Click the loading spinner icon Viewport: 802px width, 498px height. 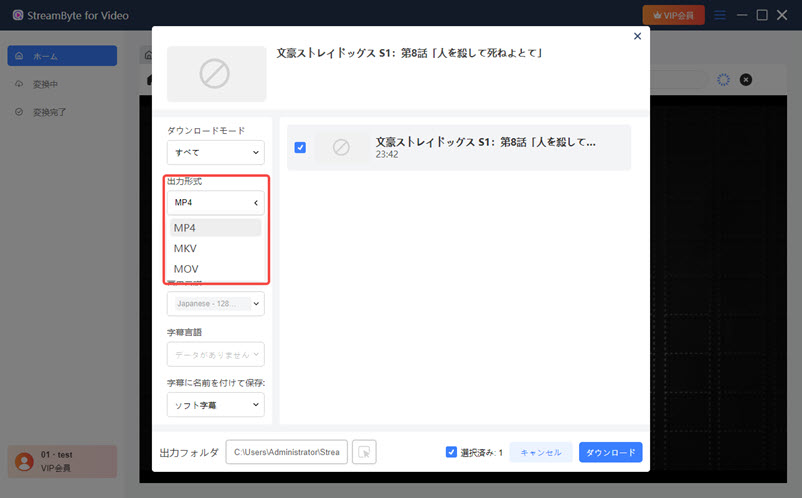(723, 80)
